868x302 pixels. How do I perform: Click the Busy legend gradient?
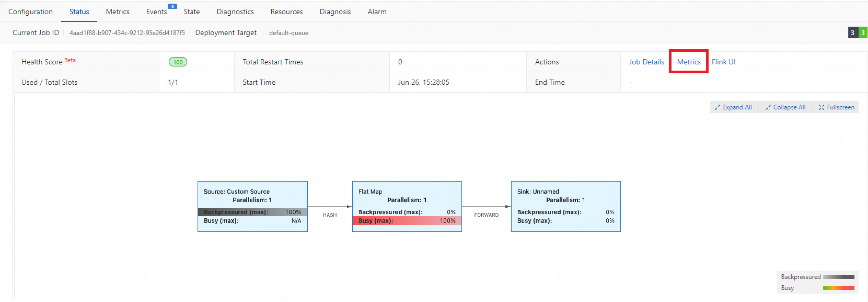839,288
